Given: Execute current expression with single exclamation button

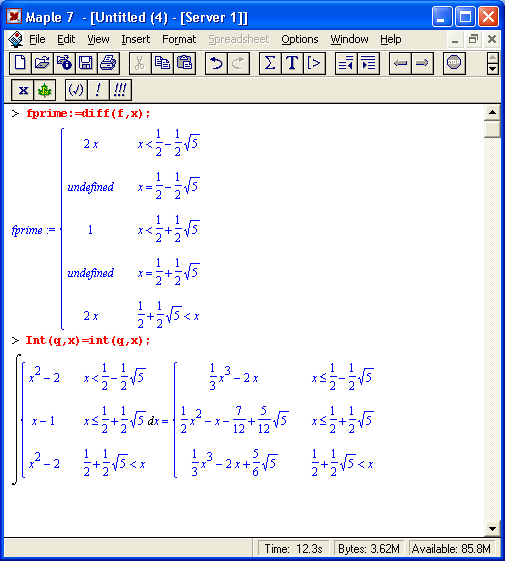Looking at the screenshot, I should click(x=98, y=90).
